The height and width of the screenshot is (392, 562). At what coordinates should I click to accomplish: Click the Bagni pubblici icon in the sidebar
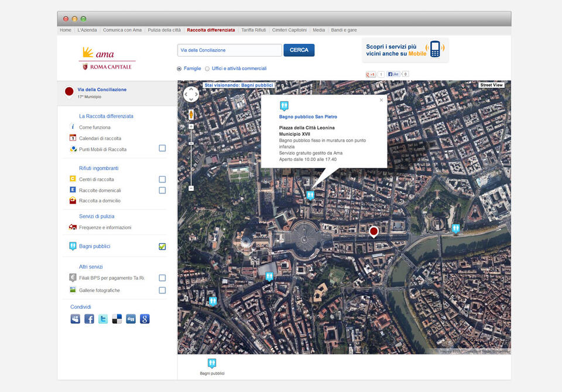coord(73,246)
